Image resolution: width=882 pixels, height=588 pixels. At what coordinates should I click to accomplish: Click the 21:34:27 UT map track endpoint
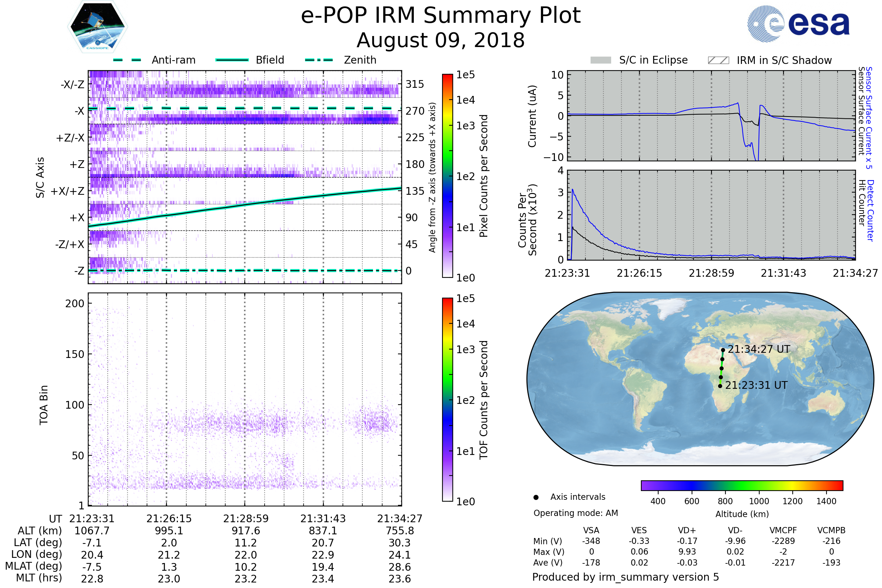tap(723, 350)
